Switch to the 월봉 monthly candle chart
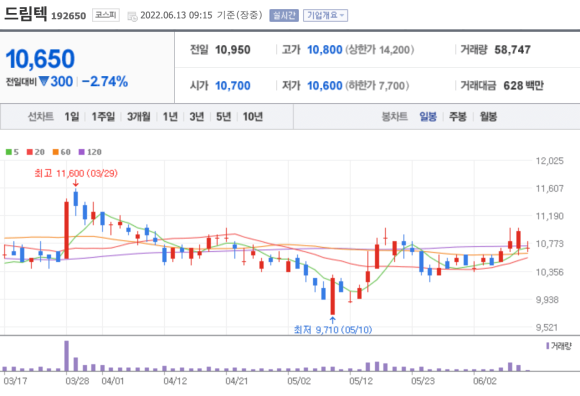The width and height of the screenshot is (580, 396). [488, 117]
